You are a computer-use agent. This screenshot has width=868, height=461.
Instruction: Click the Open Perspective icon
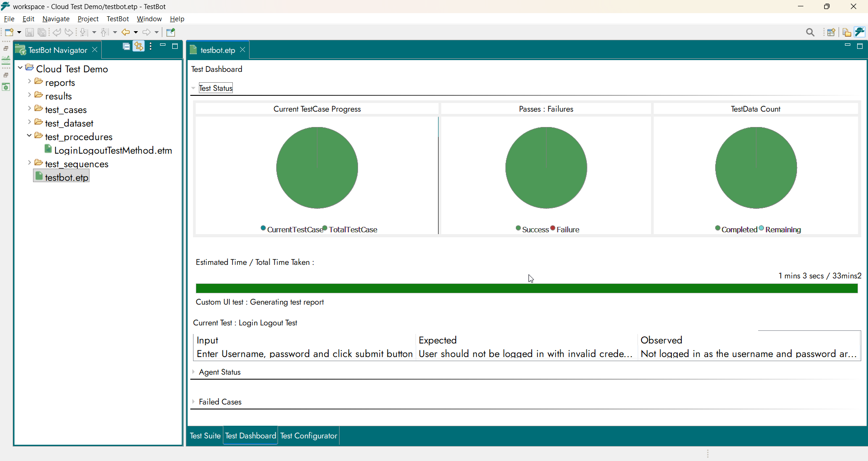click(831, 33)
